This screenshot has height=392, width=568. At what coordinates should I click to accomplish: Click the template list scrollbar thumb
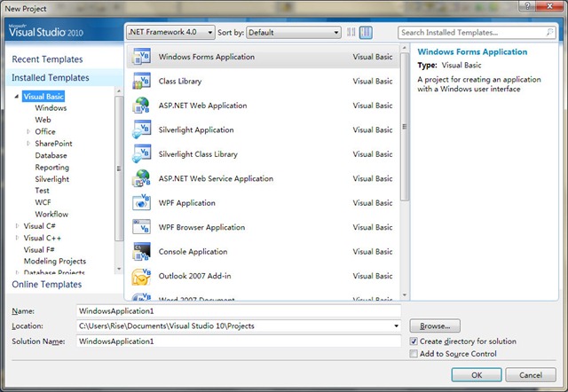coord(405,127)
